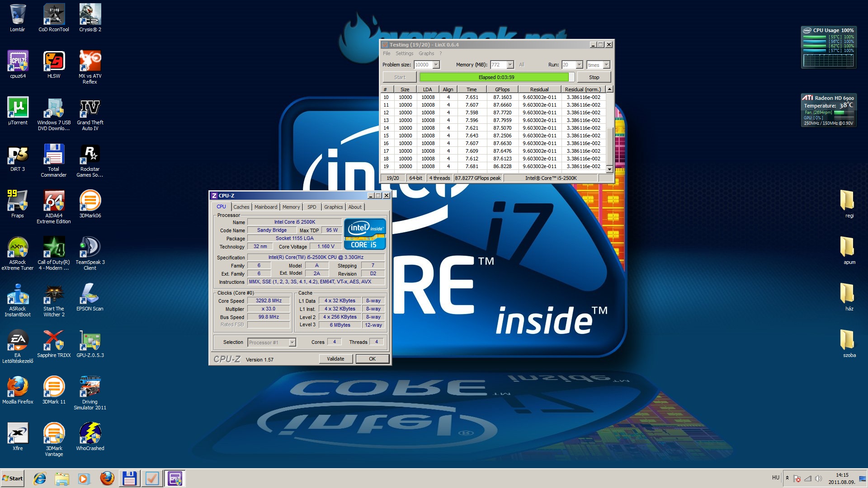
Task: Click the All memory link in LinX
Action: click(521, 65)
